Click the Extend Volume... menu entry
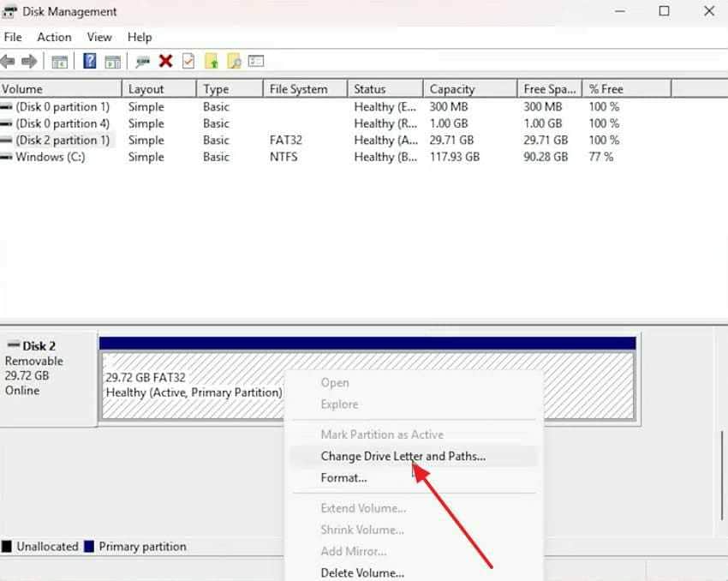Image resolution: width=728 pixels, height=581 pixels. pos(413,508)
